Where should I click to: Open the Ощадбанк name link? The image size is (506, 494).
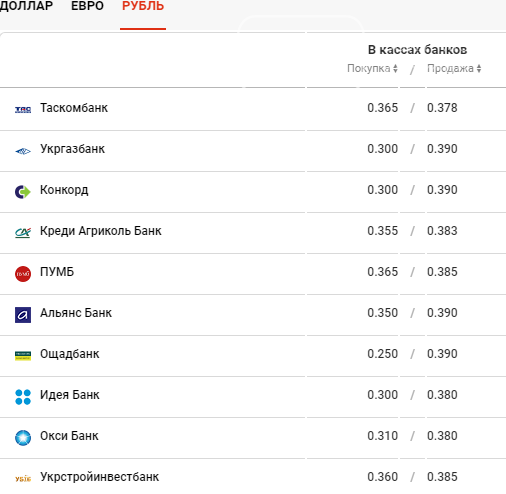[70, 354]
